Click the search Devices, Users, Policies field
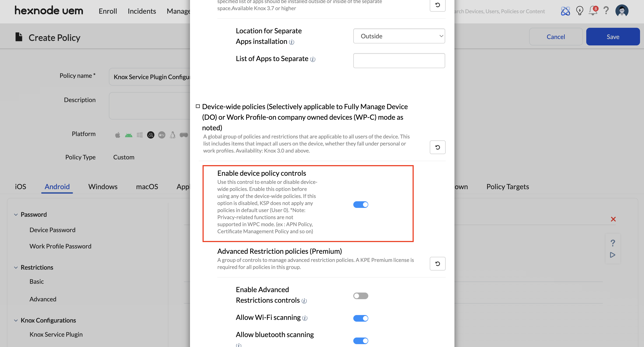The width and height of the screenshot is (644, 347). [x=500, y=11]
